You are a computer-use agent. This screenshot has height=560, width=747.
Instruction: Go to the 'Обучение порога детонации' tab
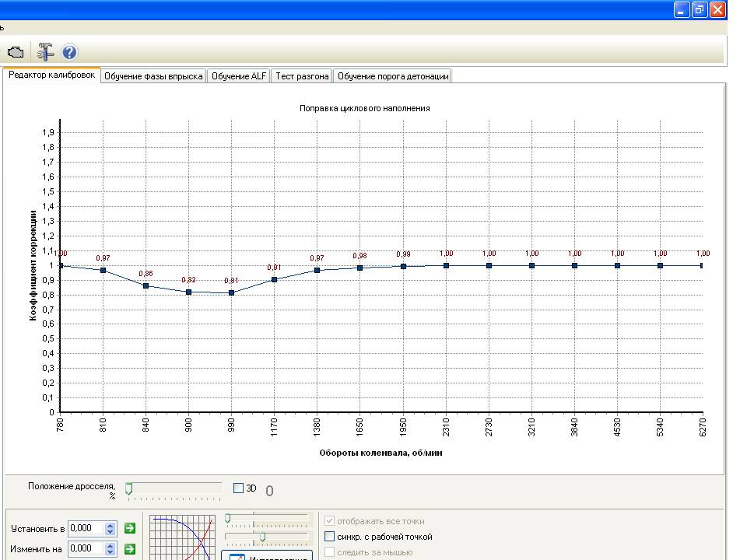click(393, 76)
